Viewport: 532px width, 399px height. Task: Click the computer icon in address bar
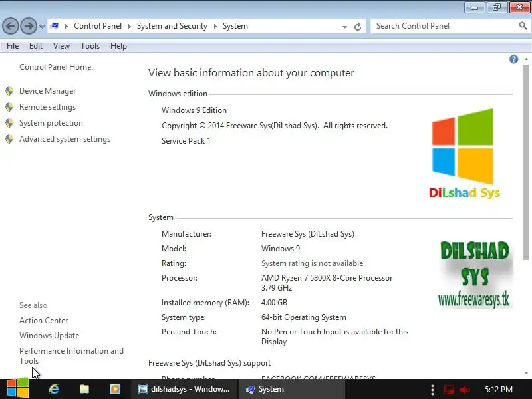pyautogui.click(x=55, y=26)
